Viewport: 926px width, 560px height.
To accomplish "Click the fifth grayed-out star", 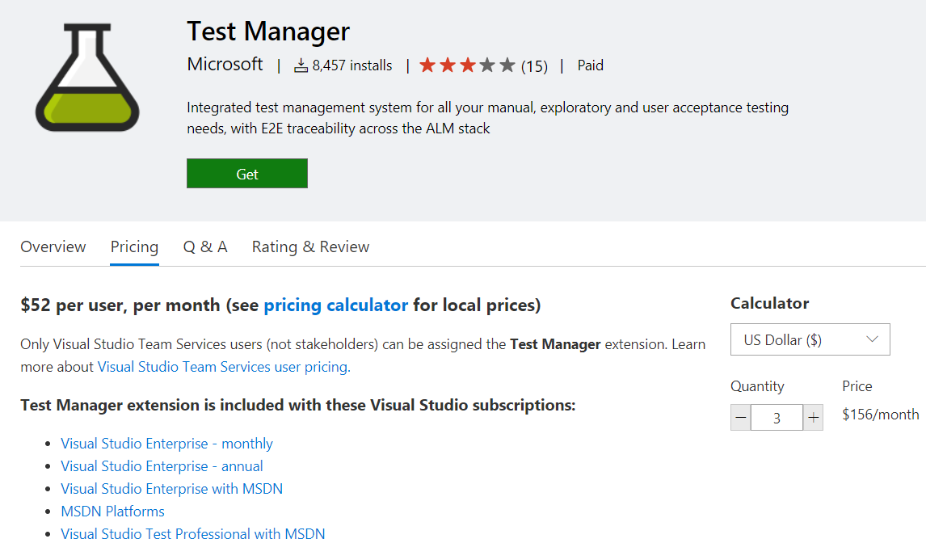I will coord(506,65).
